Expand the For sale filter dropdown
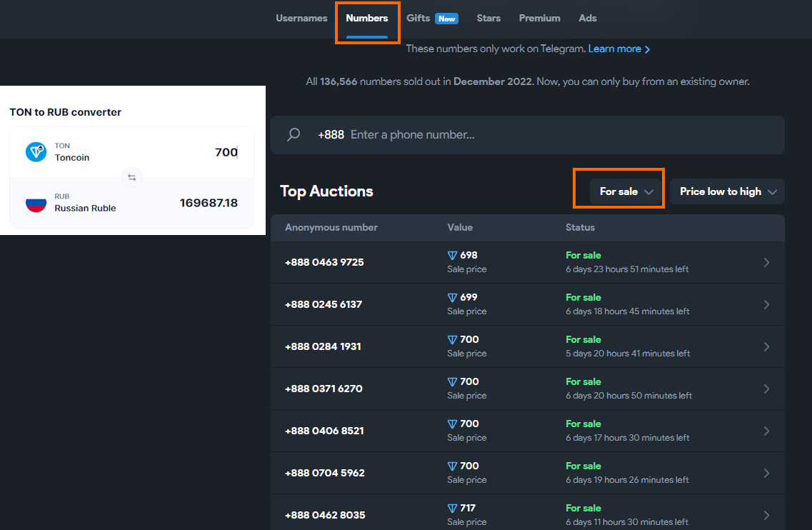This screenshot has height=530, width=812. point(626,191)
